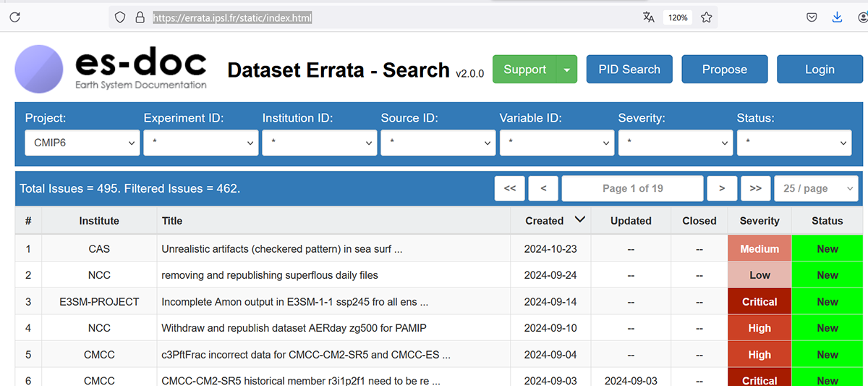This screenshot has width=868, height=386.
Task: Click the es-doc purple circle logo
Action: [x=39, y=69]
